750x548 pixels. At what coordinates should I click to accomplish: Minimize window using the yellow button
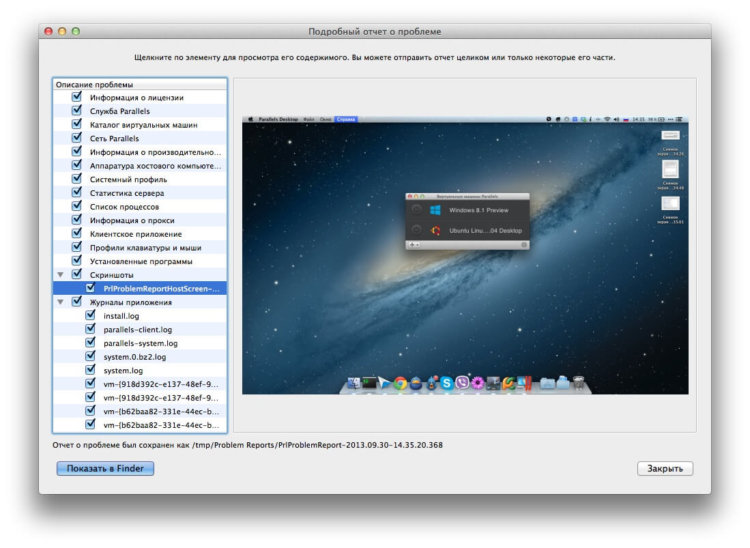(62, 31)
